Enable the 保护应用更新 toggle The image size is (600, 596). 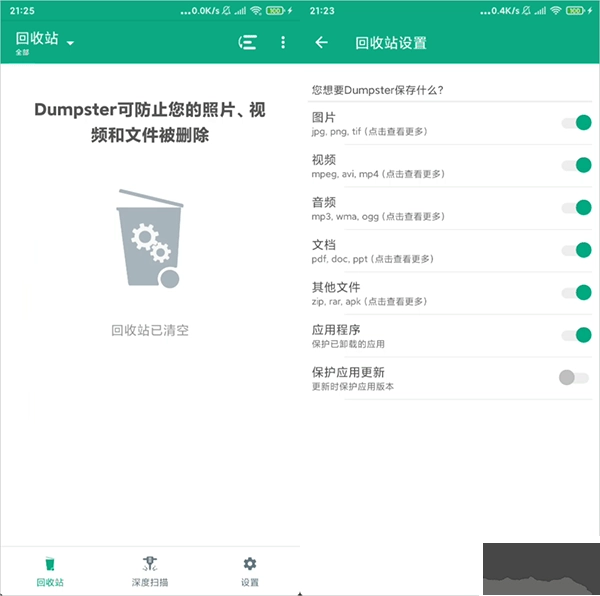pos(574,377)
